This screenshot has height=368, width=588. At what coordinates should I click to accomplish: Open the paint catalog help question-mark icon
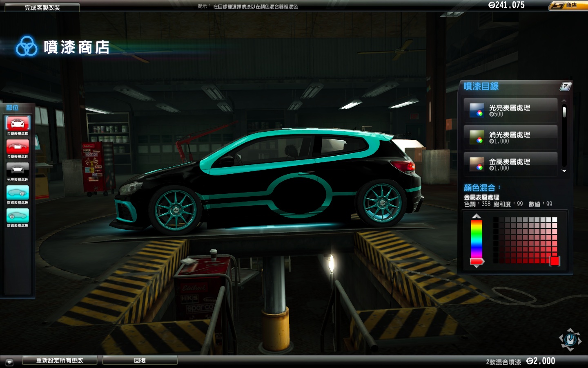coord(565,86)
